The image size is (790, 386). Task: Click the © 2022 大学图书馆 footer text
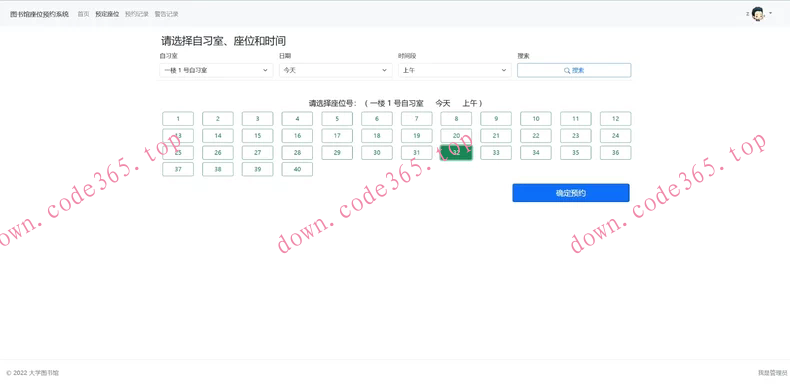click(x=32, y=373)
